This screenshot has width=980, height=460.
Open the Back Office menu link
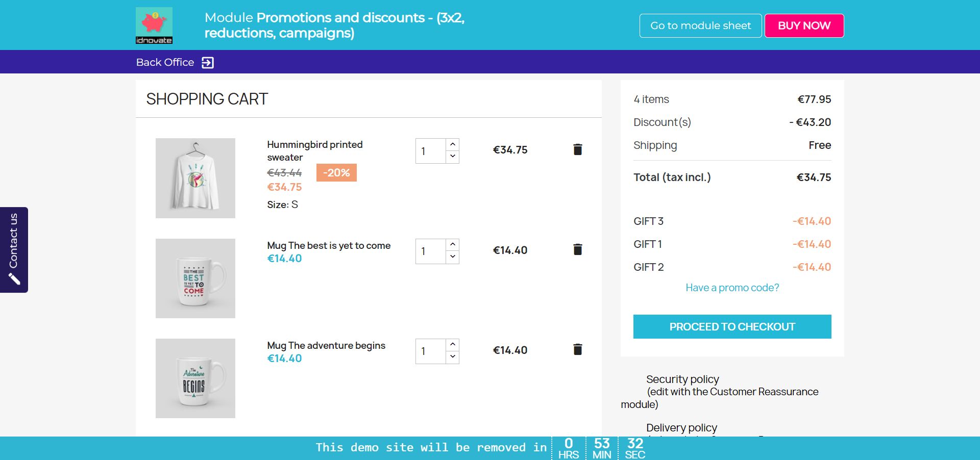pos(165,62)
